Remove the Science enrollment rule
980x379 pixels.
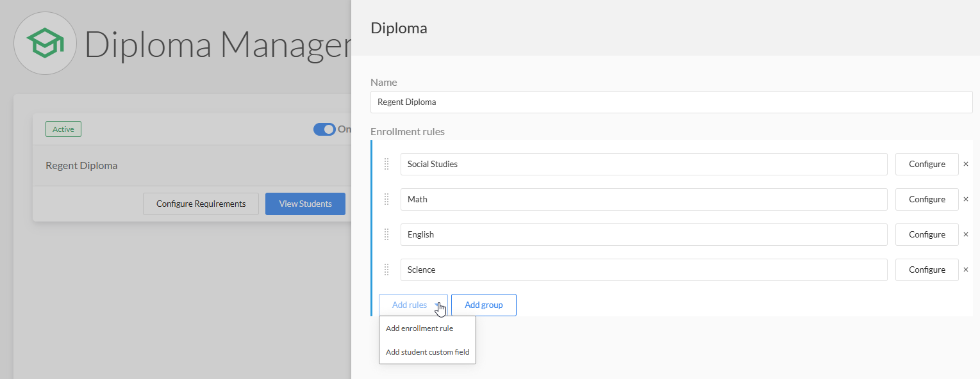pyautogui.click(x=966, y=270)
